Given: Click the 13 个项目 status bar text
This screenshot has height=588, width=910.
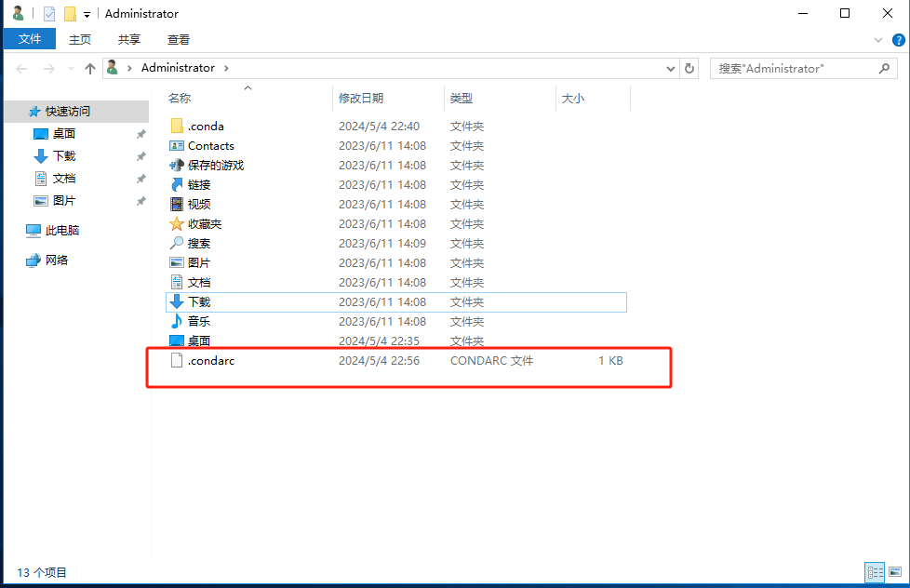Looking at the screenshot, I should coord(42,573).
